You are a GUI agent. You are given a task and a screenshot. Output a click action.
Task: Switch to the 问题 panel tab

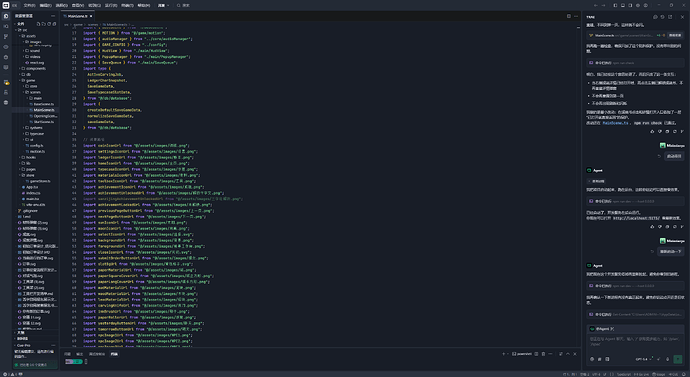point(67,354)
